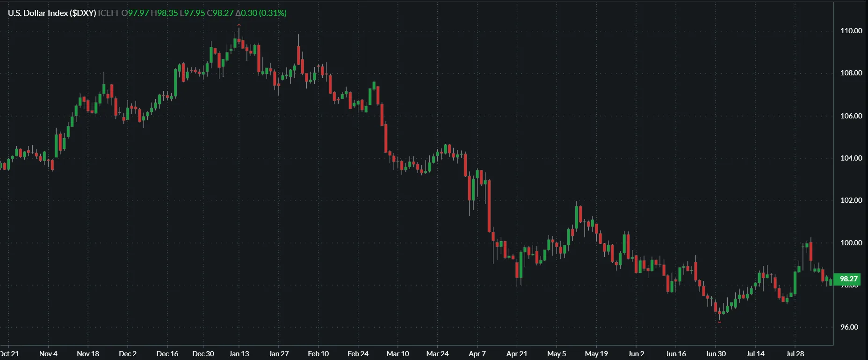
Task: Click the low value L97.95 in the header
Action: 192,13
